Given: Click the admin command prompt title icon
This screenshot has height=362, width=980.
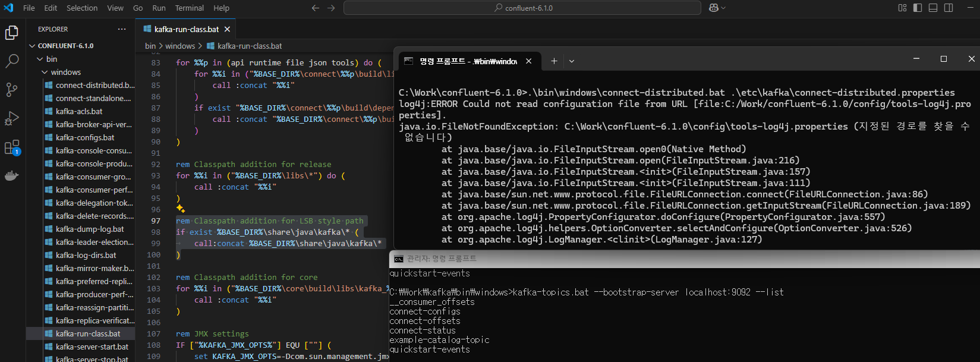Looking at the screenshot, I should pyautogui.click(x=398, y=259).
